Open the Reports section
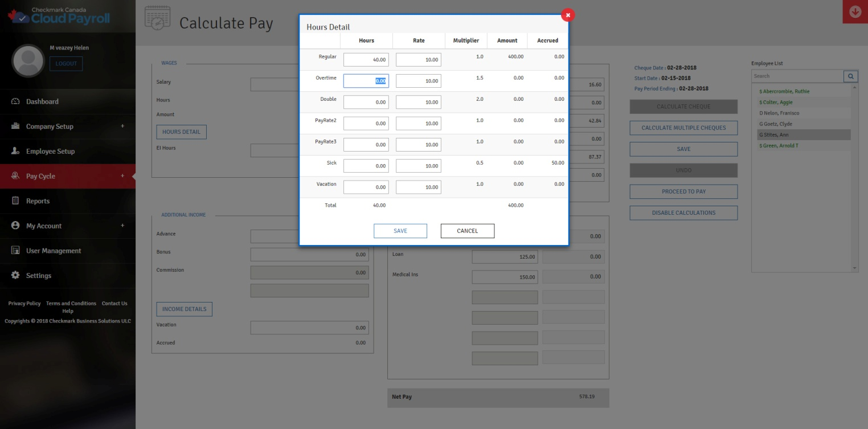 (x=38, y=201)
